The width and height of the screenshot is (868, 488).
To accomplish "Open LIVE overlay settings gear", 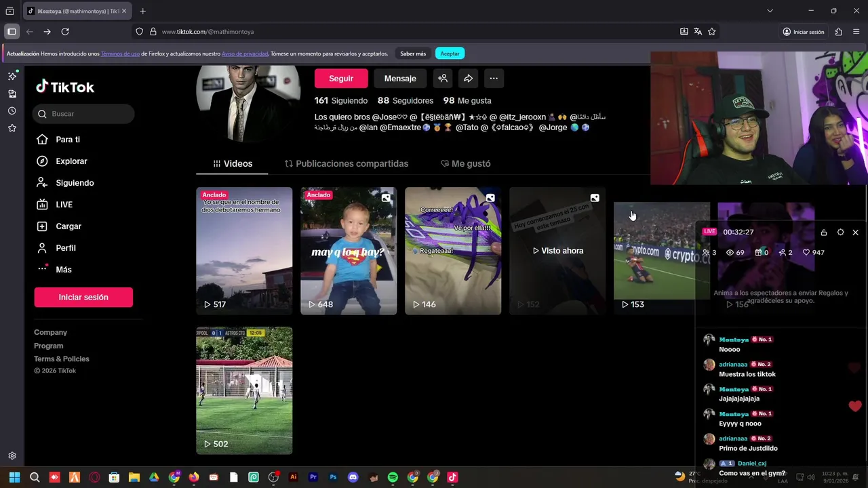I will (x=840, y=232).
